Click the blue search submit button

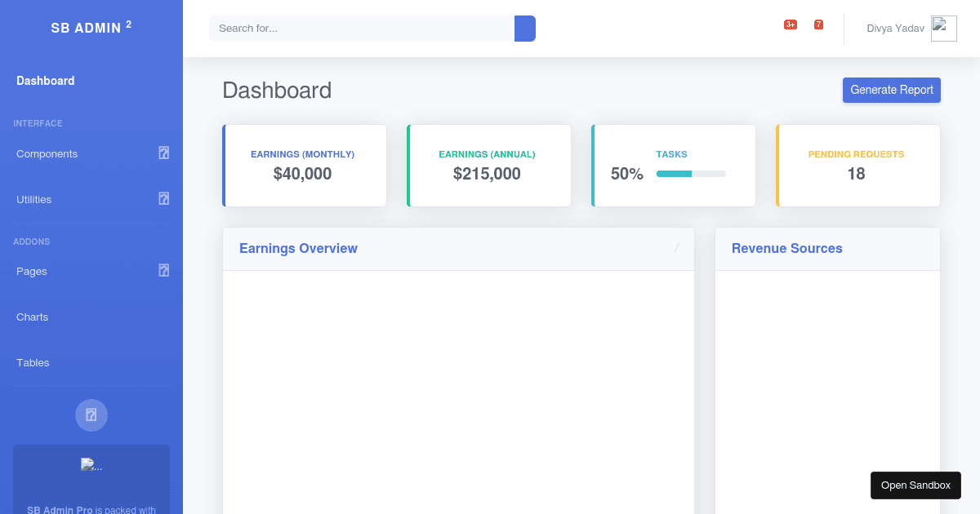click(x=524, y=29)
